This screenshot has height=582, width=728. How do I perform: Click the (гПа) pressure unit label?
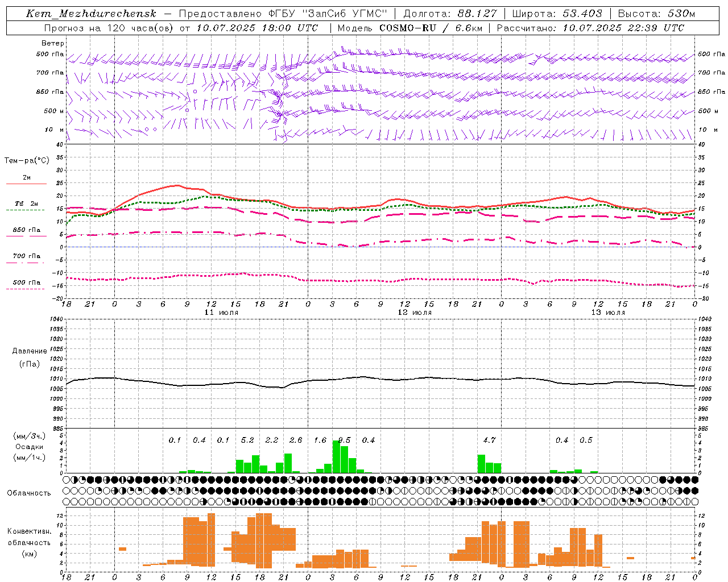click(x=30, y=364)
